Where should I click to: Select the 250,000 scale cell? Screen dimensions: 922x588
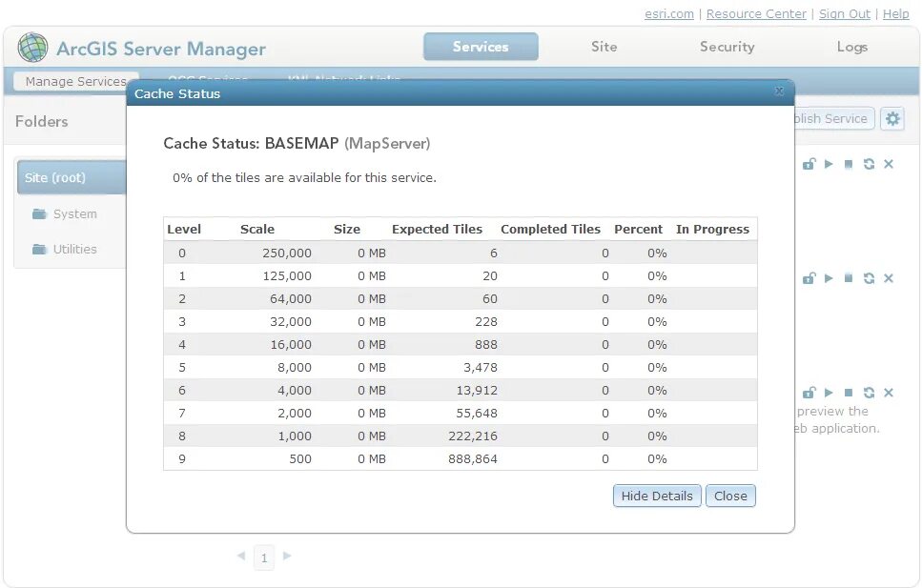(x=287, y=253)
